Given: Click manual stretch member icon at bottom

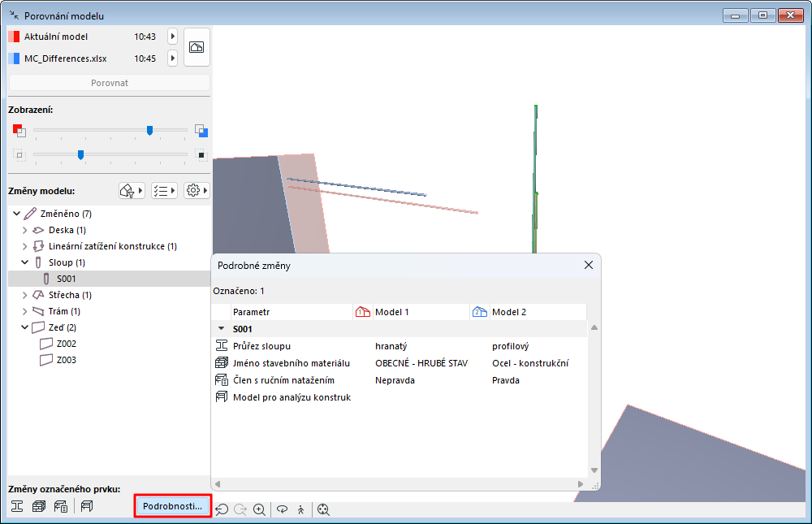Looking at the screenshot, I should 61,506.
